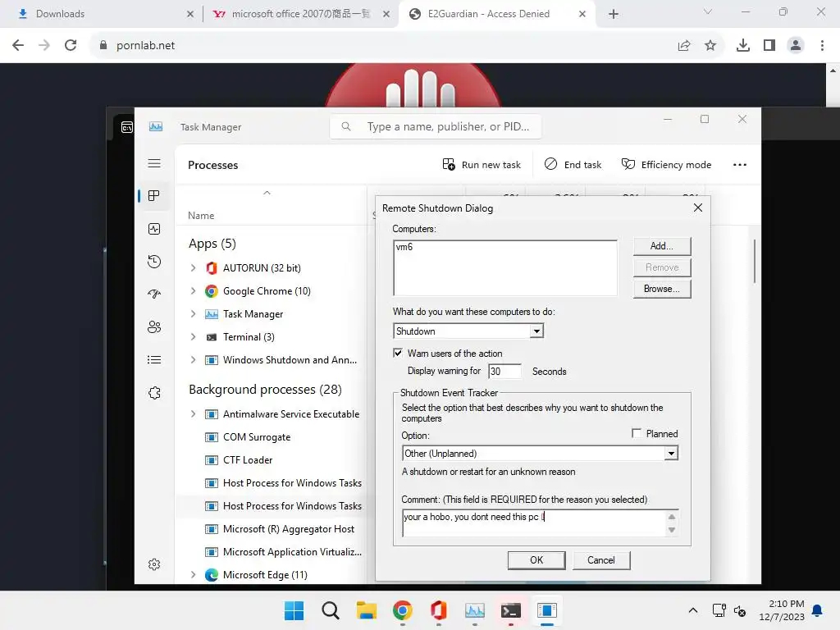The image size is (840, 630).
Task: Expand AUTORUN (32 bit) process group
Action: (x=194, y=268)
